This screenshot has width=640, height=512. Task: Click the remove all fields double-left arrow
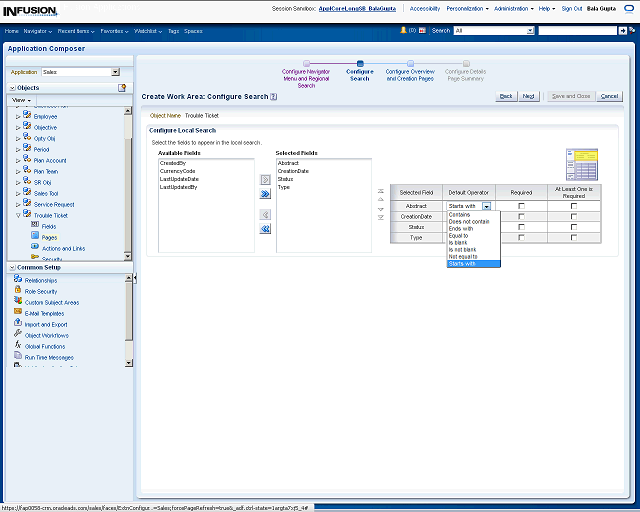click(x=265, y=229)
